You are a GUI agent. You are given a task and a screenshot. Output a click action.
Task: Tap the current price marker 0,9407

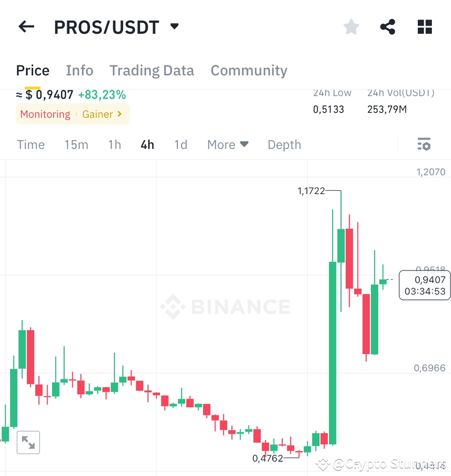pyautogui.click(x=424, y=285)
